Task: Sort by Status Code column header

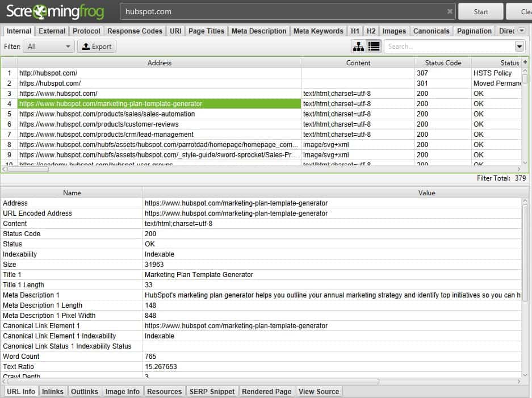Action: (443, 63)
